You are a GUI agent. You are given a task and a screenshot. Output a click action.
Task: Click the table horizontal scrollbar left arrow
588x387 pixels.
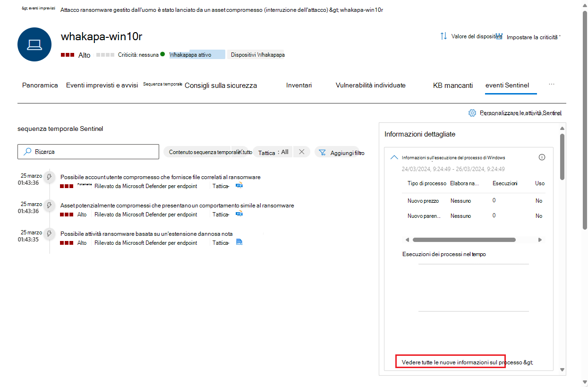tap(407, 240)
